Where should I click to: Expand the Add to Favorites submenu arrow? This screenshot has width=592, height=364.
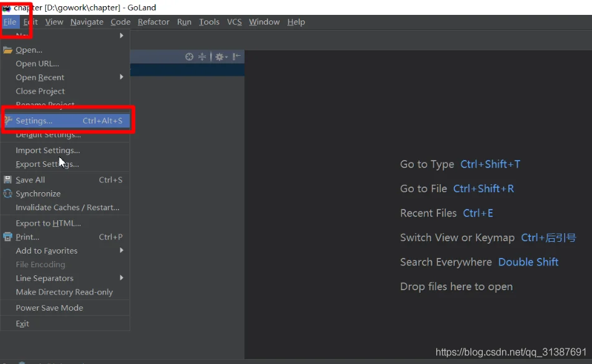coord(122,251)
